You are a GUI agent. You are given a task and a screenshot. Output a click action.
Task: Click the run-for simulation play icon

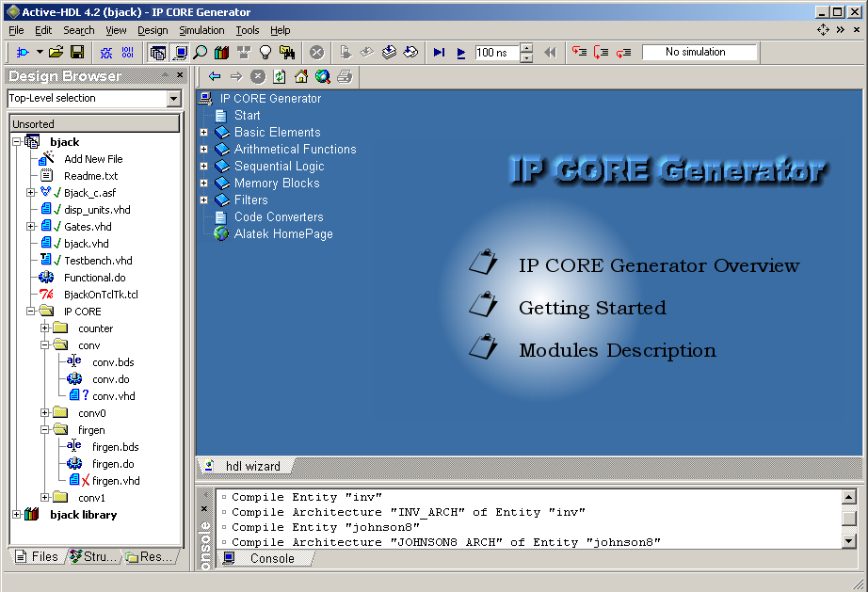coord(460,53)
